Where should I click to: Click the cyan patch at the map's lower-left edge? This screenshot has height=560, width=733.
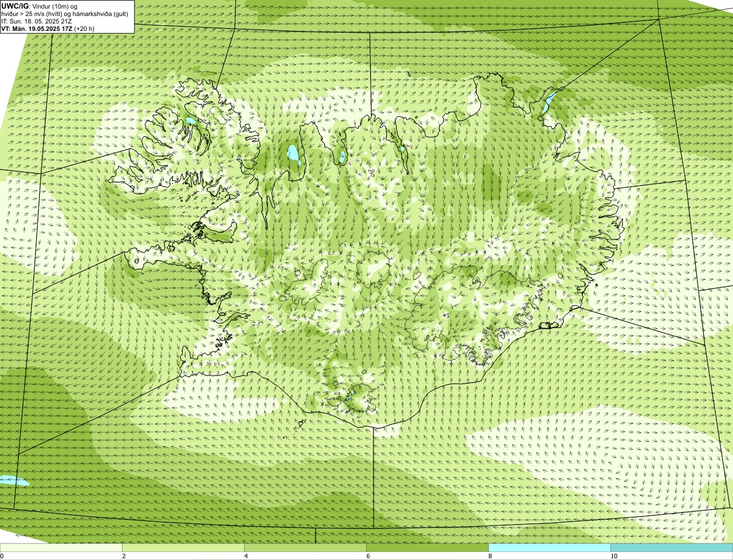tap(13, 481)
